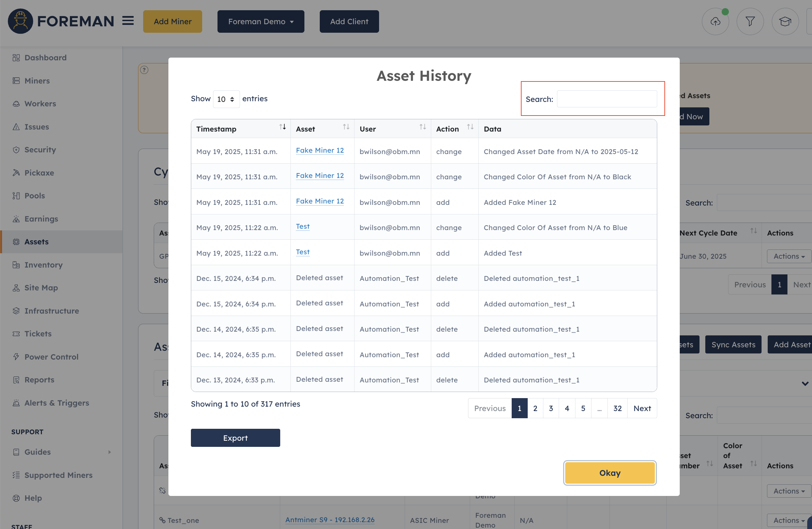The image size is (812, 529).
Task: Open the Fake Miner 12 asset link
Action: [x=320, y=150]
